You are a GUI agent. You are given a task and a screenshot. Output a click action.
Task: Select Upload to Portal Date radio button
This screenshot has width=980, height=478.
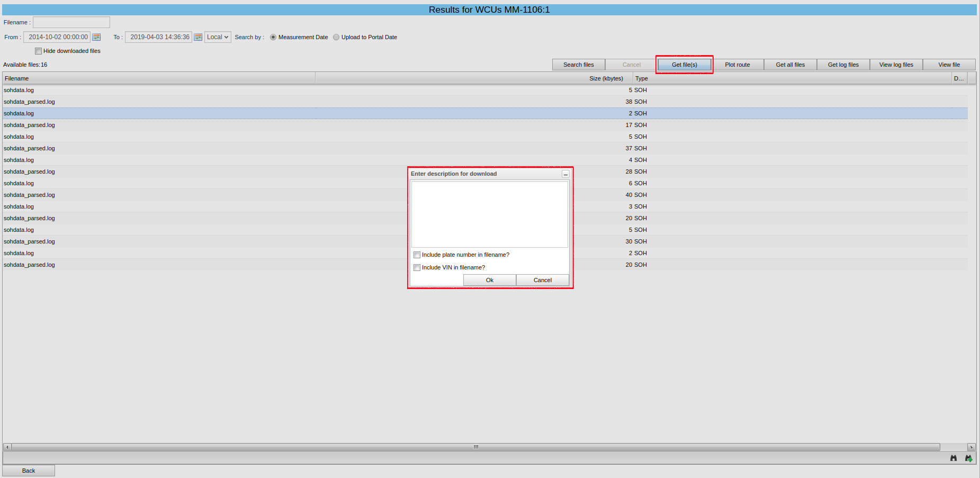(336, 37)
